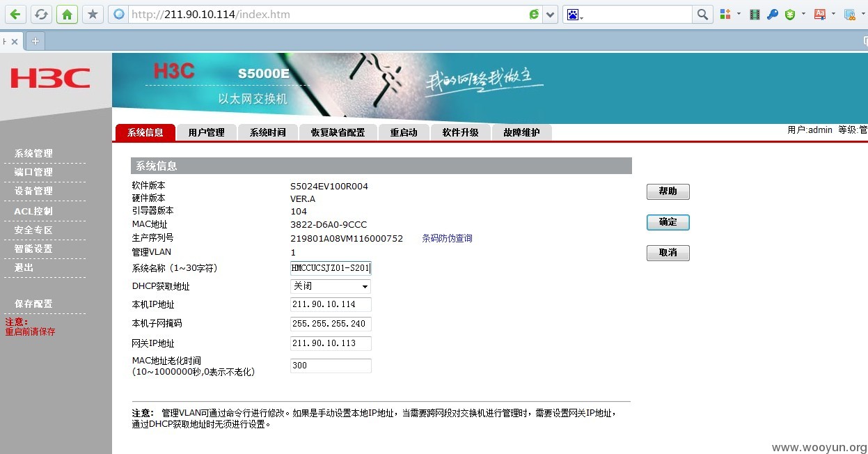Open 端口管理 in the left menu
This screenshot has width=868, height=454.
pos(33,172)
